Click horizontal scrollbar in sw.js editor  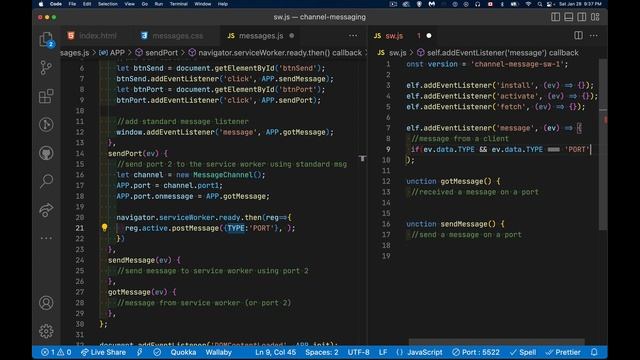(496, 341)
